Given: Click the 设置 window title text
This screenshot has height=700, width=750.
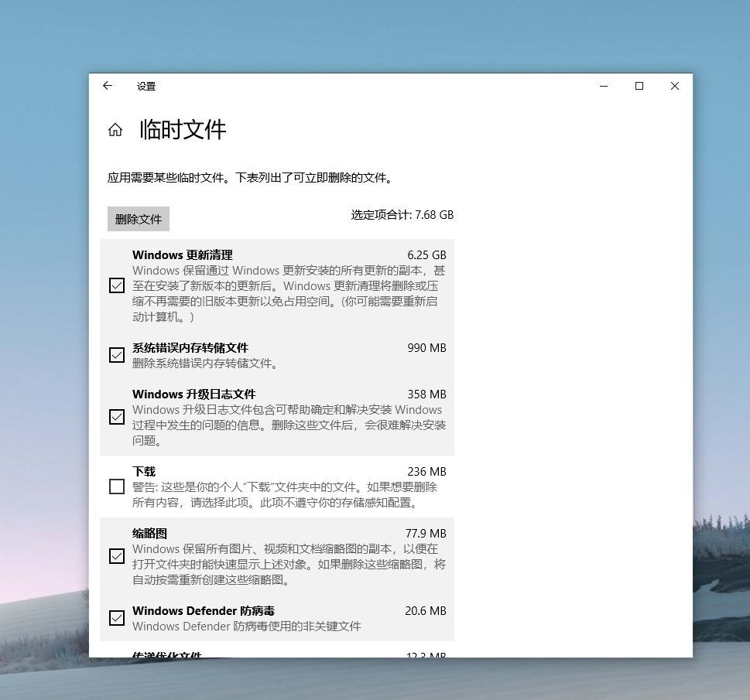Looking at the screenshot, I should pos(146,86).
